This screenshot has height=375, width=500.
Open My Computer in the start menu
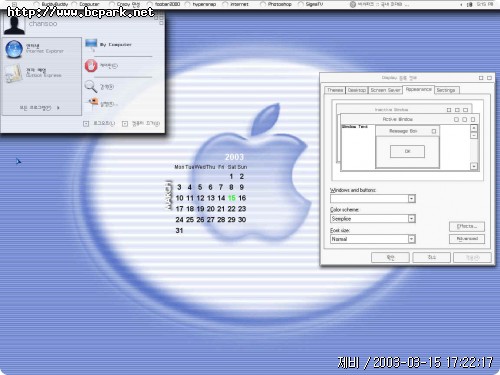point(109,44)
